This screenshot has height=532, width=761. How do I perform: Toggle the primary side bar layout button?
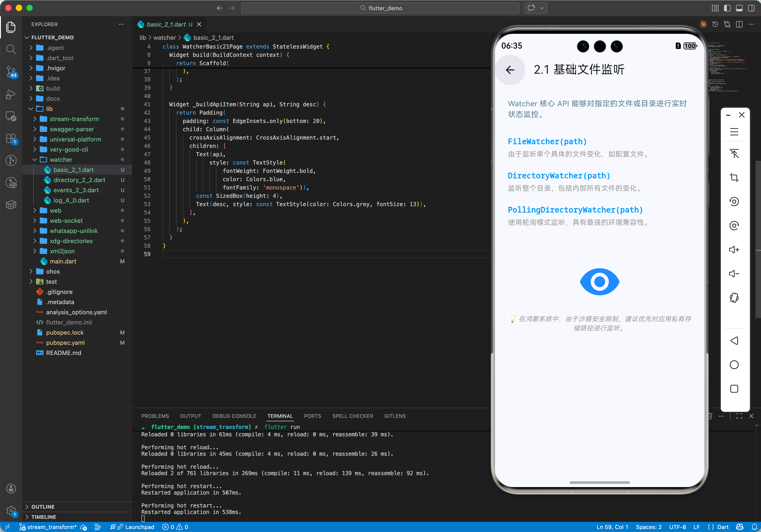(x=727, y=8)
